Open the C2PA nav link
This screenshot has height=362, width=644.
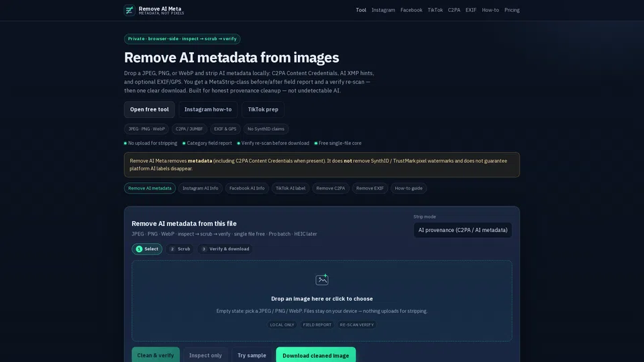pos(454,10)
